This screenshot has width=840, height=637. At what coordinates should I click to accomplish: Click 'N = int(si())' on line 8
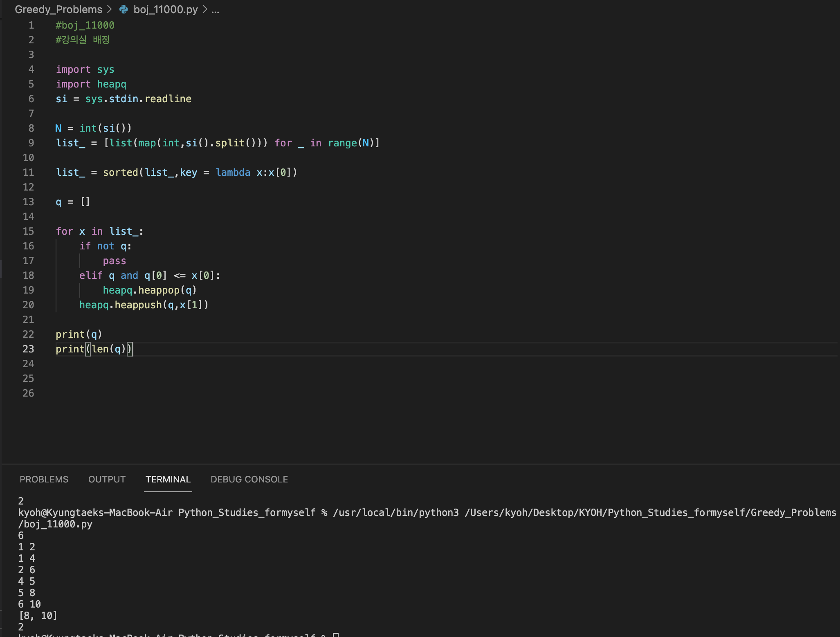(x=94, y=128)
